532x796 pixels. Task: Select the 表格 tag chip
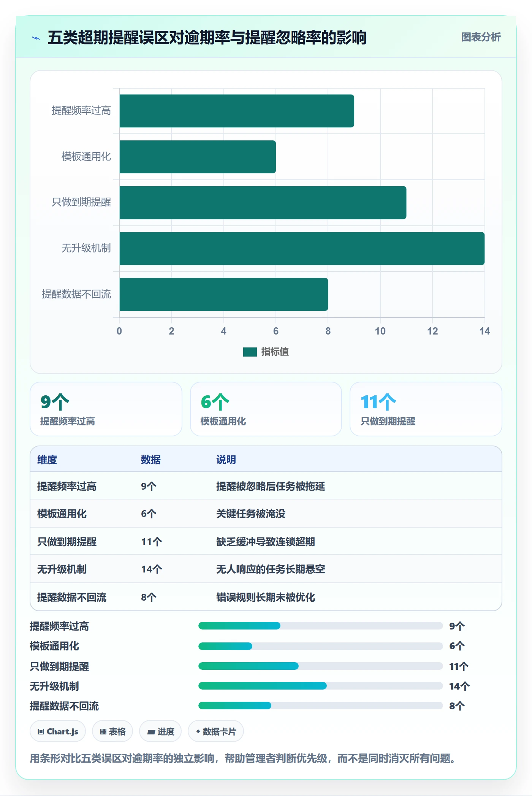(112, 731)
